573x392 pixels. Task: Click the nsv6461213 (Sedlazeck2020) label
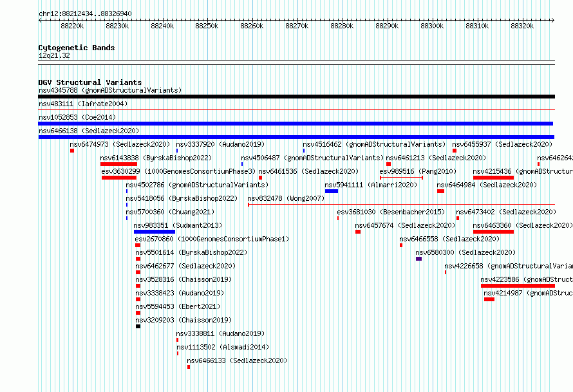[436, 158]
